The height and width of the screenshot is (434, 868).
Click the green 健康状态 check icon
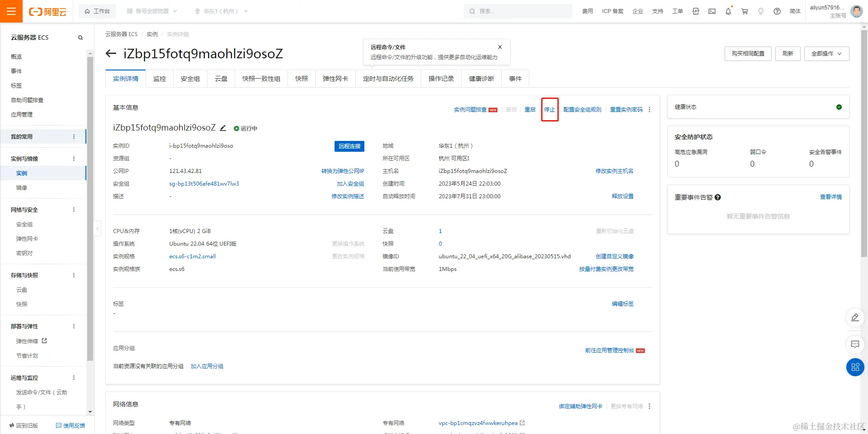click(839, 107)
